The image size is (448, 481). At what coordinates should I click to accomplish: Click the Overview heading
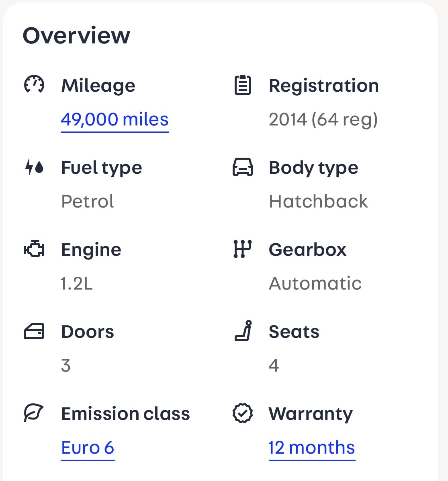tap(76, 35)
